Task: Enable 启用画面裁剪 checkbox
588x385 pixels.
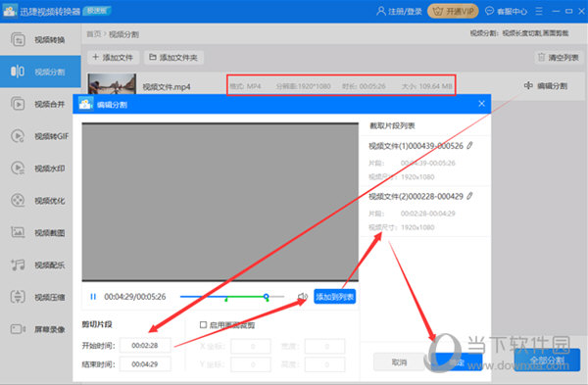Action: click(x=203, y=324)
